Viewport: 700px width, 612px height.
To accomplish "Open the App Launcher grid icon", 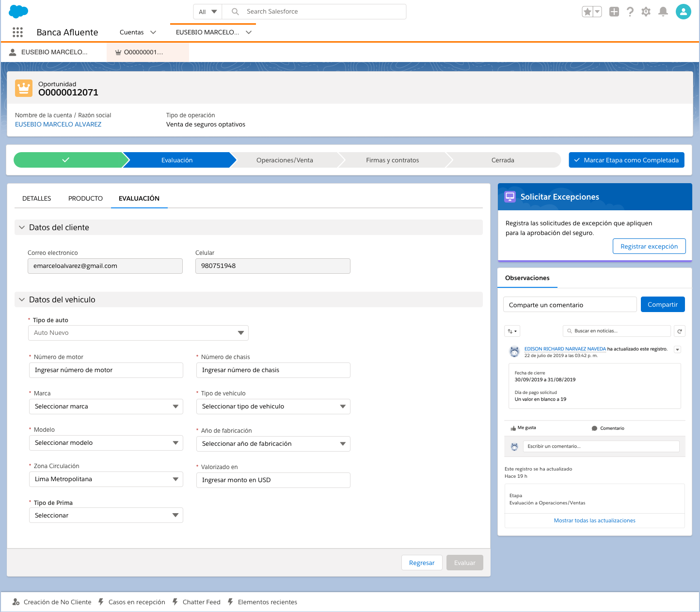I will coord(18,32).
